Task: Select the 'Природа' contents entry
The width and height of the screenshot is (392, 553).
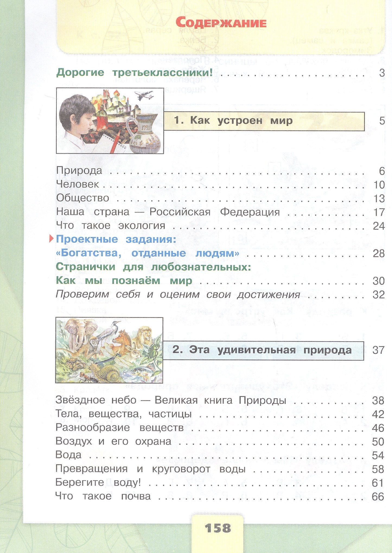Action: (79, 171)
